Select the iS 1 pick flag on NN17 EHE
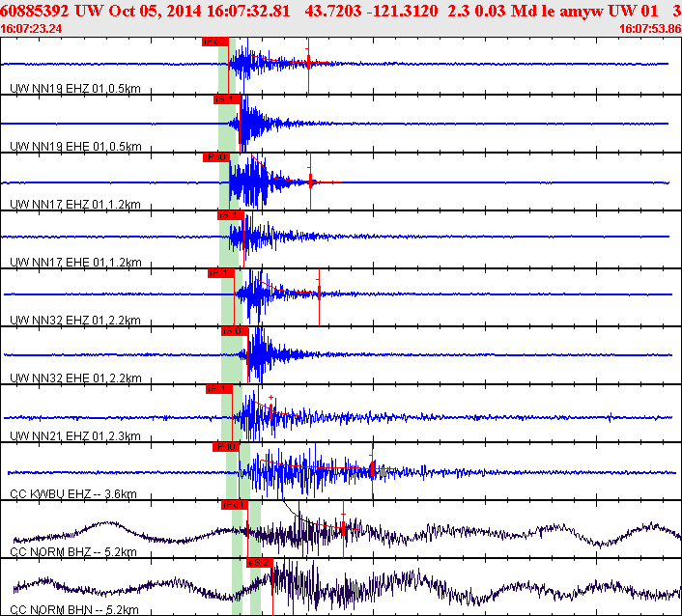Viewport: 682px width, 616px height. pos(229,215)
